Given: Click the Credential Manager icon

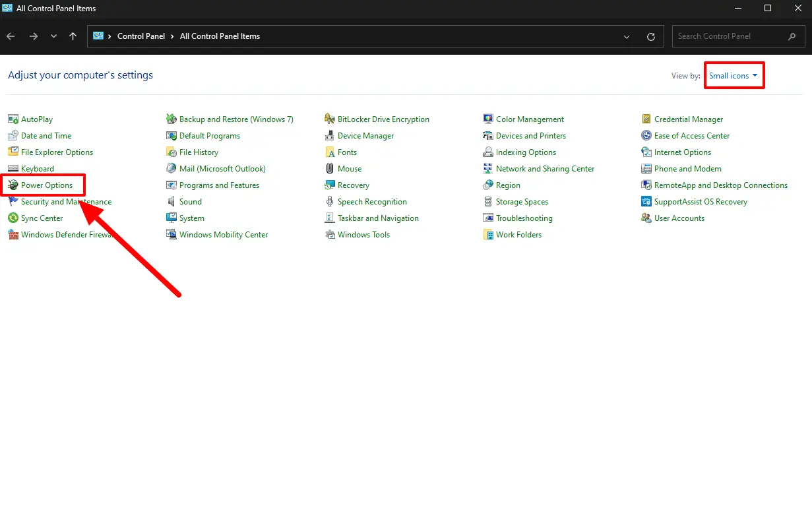Looking at the screenshot, I should click(646, 119).
